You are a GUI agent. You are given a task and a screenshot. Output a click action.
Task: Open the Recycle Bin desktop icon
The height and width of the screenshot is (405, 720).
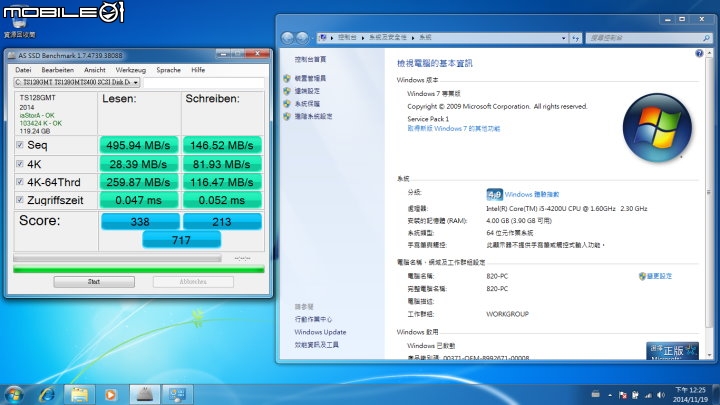tap(19, 21)
